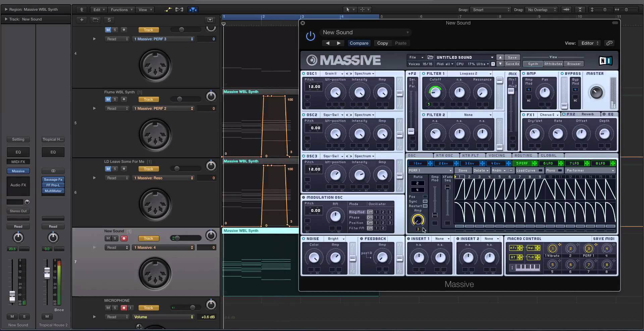This screenshot has width=644, height=331.
Task: Click the 5PERF modulation drag handle
Action: click(x=535, y=163)
